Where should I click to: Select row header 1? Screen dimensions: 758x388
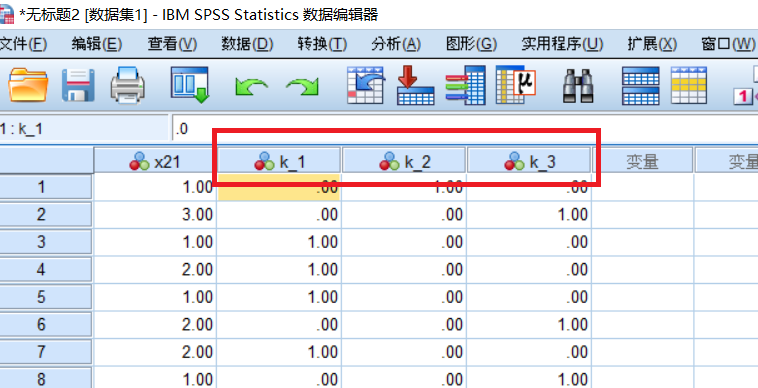(x=45, y=187)
